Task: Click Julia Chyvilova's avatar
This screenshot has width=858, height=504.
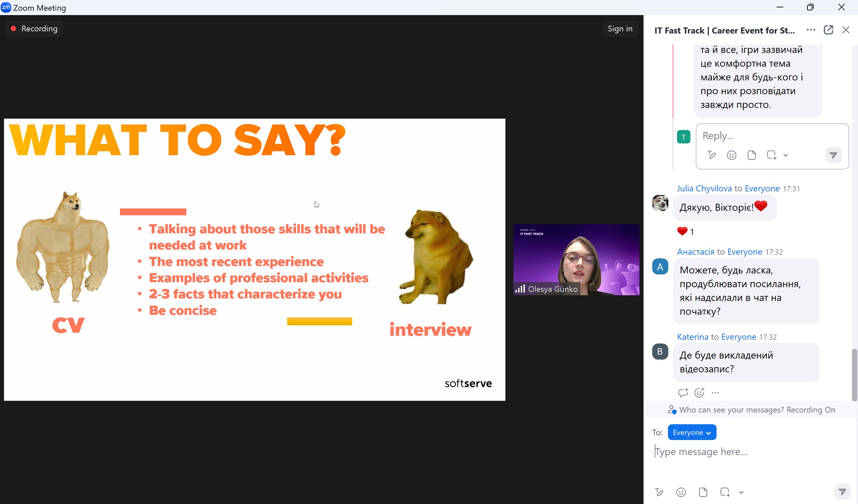Action: tap(660, 203)
